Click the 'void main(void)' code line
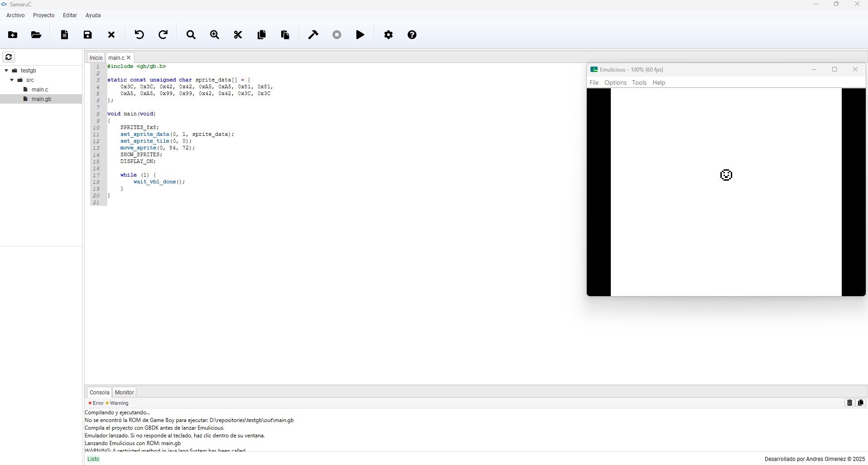Viewport: 868px width, 465px height. (131, 114)
